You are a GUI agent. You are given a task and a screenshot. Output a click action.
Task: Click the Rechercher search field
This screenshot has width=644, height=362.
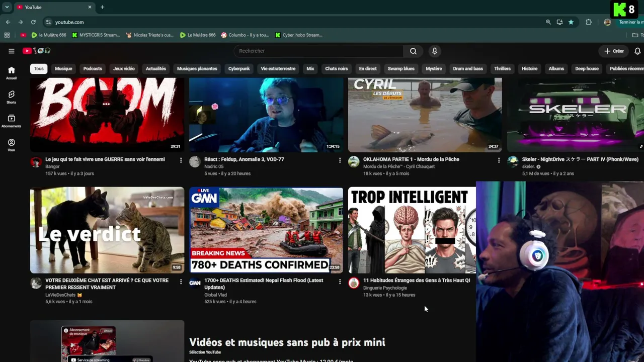[318, 51]
